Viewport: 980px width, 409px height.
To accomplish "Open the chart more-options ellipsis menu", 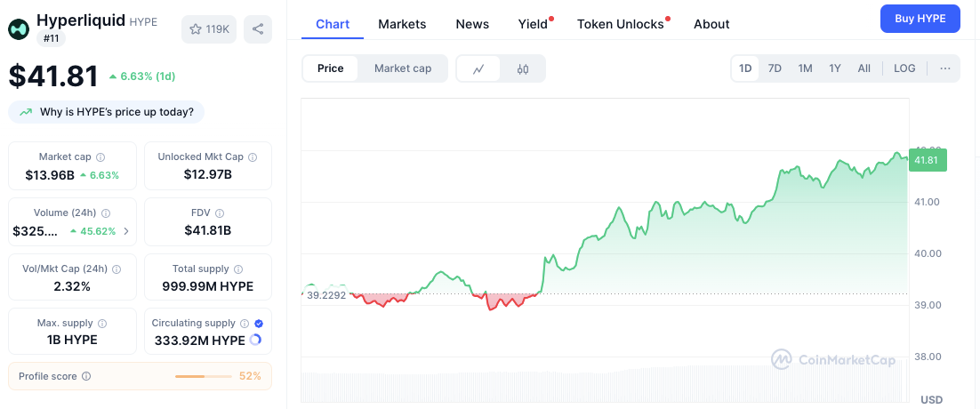I will click(945, 68).
